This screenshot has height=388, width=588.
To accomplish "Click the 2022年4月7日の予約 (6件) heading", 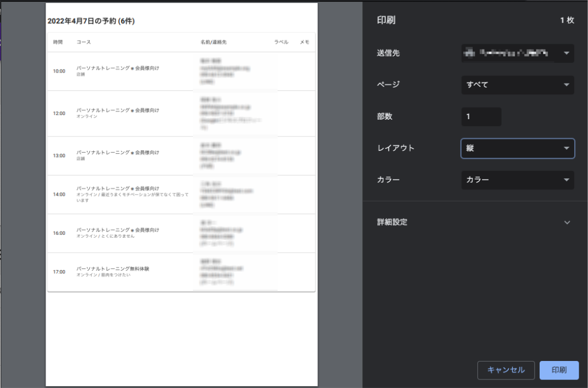I will pyautogui.click(x=91, y=21).
